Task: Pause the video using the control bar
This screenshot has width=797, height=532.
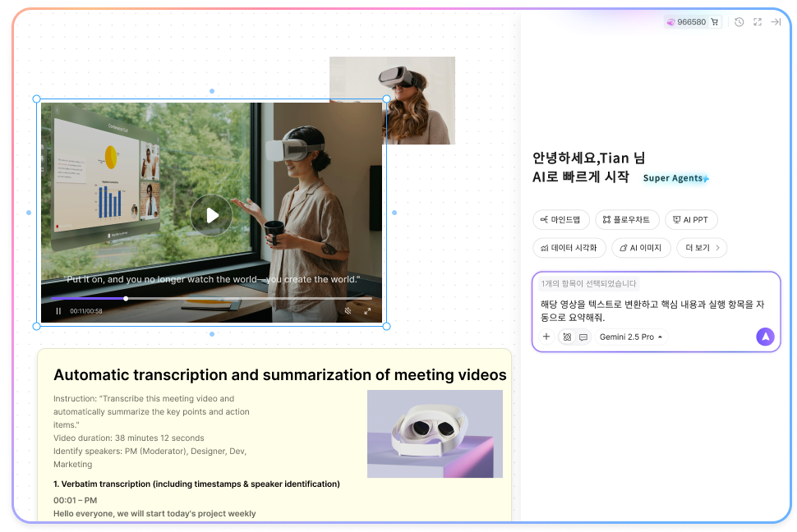Action: (x=58, y=311)
